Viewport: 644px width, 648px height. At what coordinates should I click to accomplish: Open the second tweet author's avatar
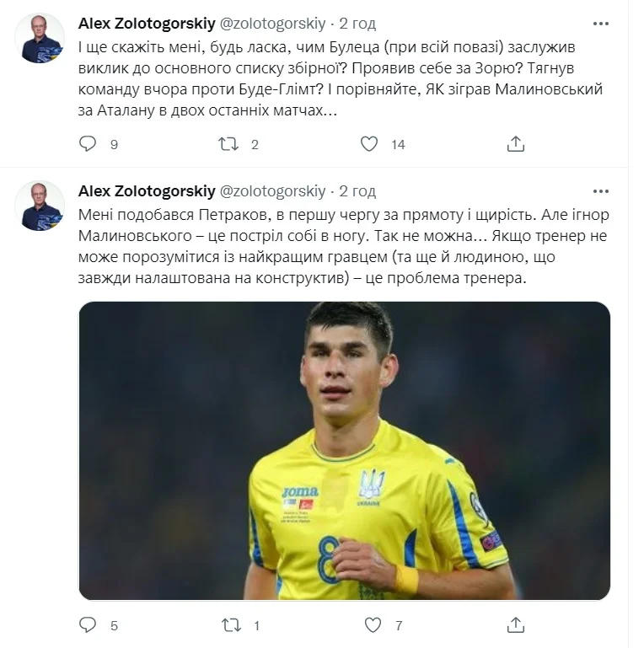coord(40,206)
